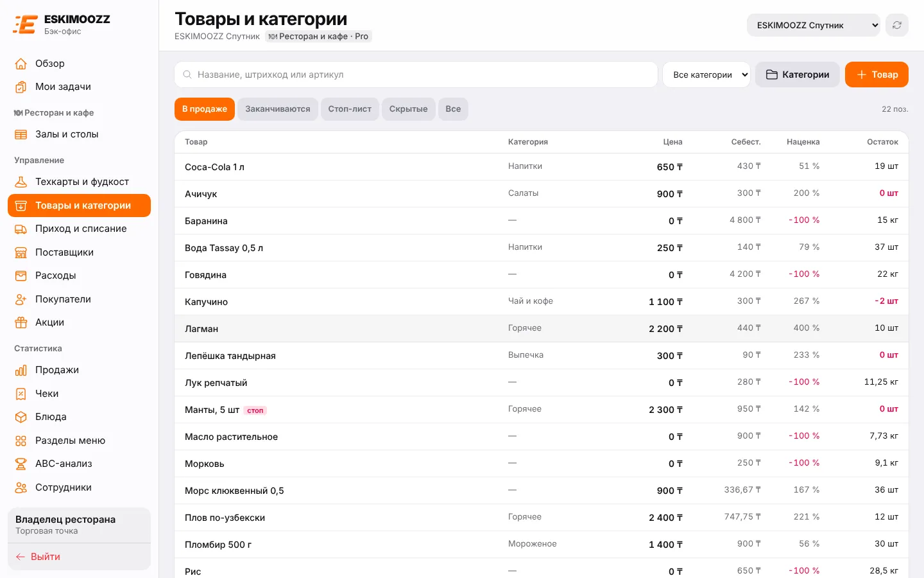The width and height of the screenshot is (924, 578).
Task: Click the Чеки receipt icon
Action: point(21,394)
